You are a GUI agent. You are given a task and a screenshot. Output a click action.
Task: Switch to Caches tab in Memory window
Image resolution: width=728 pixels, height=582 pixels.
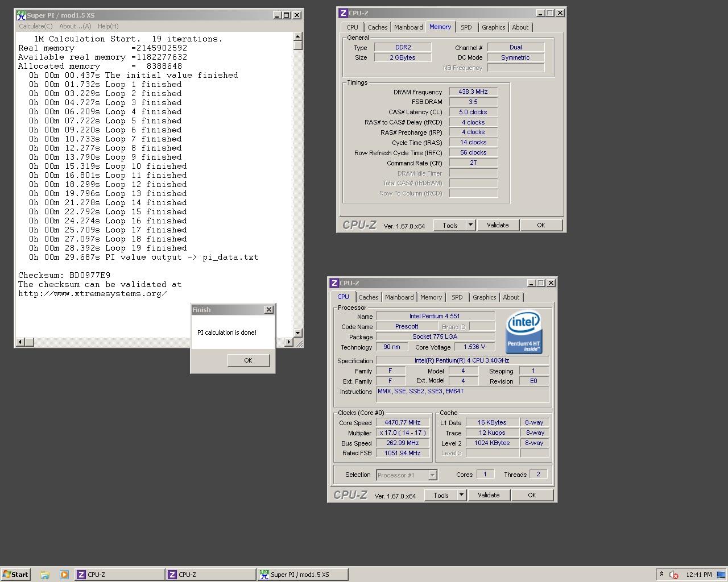pyautogui.click(x=377, y=27)
